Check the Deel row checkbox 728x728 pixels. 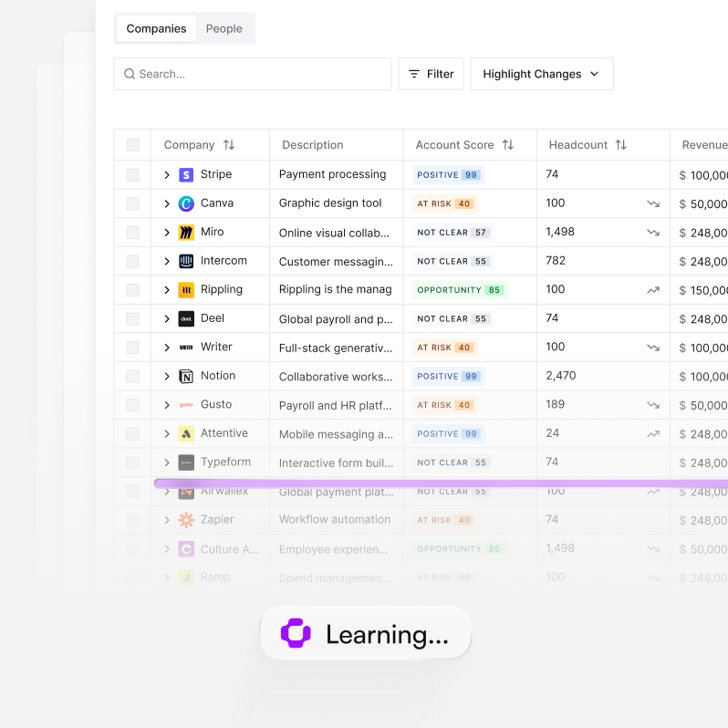click(x=133, y=319)
